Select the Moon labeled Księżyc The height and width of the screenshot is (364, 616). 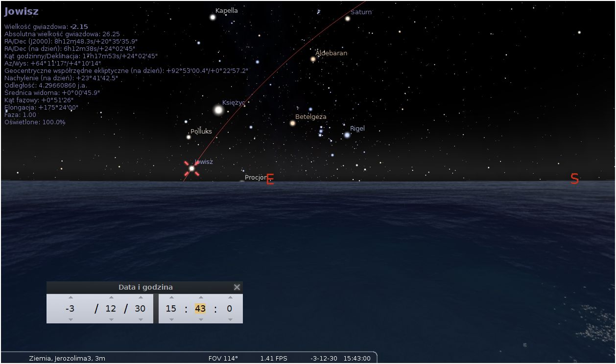[218, 110]
